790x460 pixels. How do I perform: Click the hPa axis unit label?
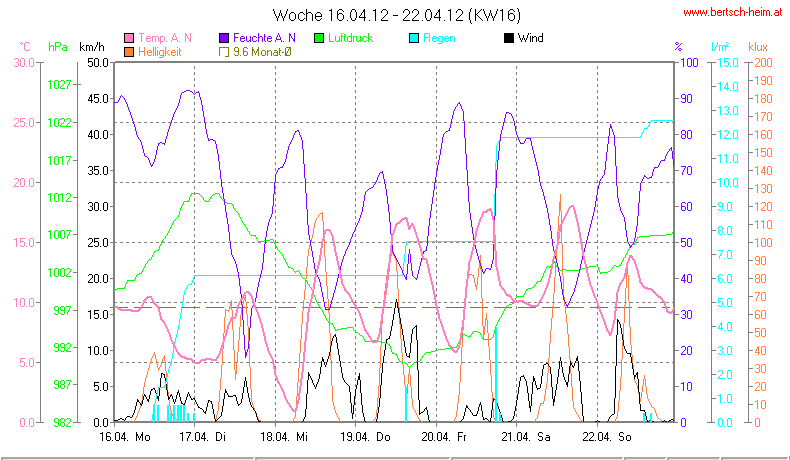[x=58, y=47]
